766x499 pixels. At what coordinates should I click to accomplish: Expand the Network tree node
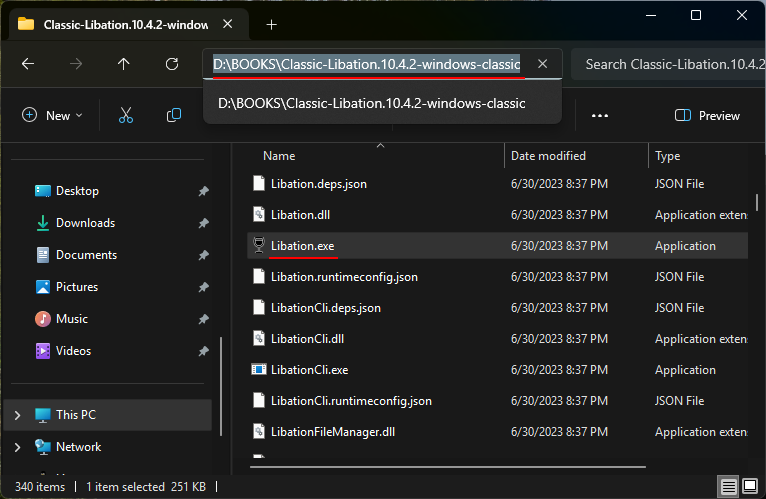coord(17,447)
